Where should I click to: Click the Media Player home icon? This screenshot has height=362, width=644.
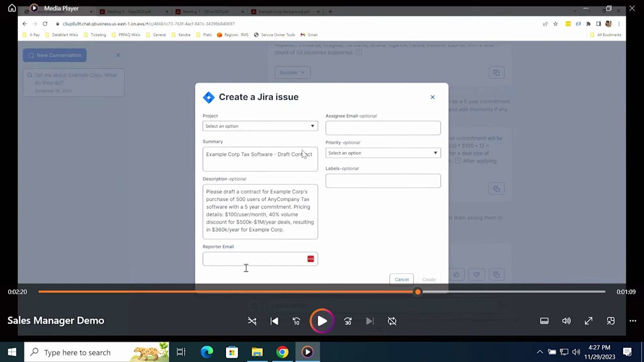pyautogui.click(x=12, y=8)
